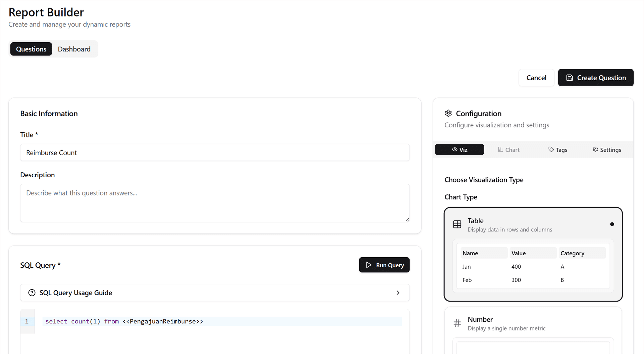Image resolution: width=644 pixels, height=354 pixels.
Task: Click the table grid icon
Action: click(x=457, y=224)
